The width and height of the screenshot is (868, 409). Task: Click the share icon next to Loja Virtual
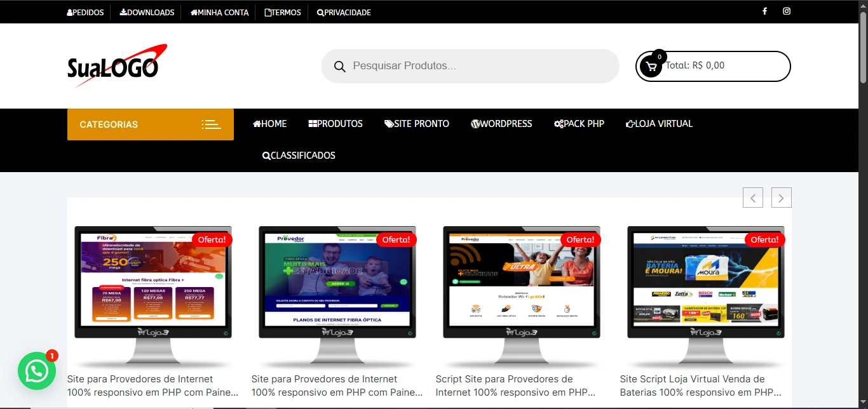coord(630,123)
